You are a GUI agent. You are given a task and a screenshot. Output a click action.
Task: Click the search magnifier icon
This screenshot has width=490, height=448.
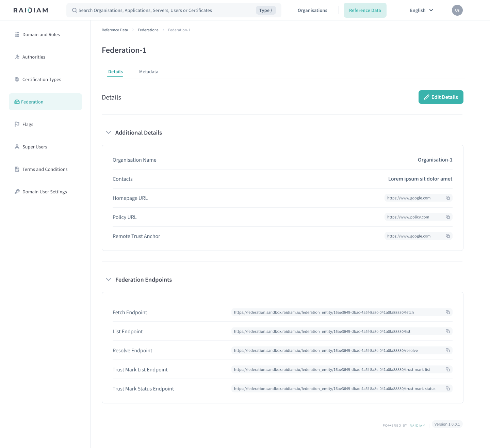(x=74, y=10)
